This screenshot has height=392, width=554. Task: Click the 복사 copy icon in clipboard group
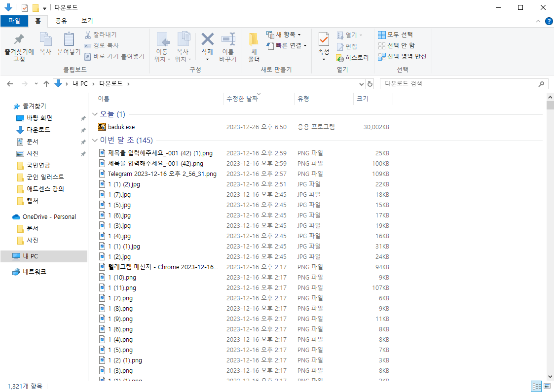[45, 43]
